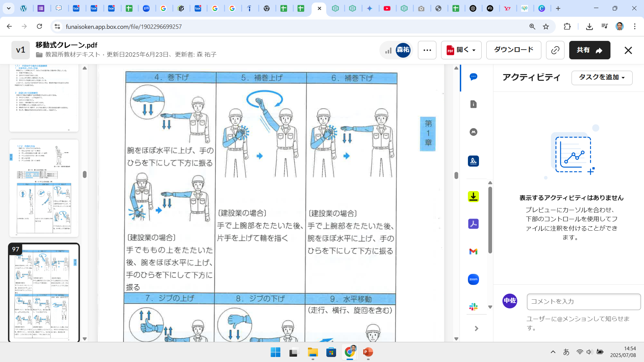This screenshot has width=644, height=362.
Task: Open the file details info icon
Action: [x=473, y=104]
